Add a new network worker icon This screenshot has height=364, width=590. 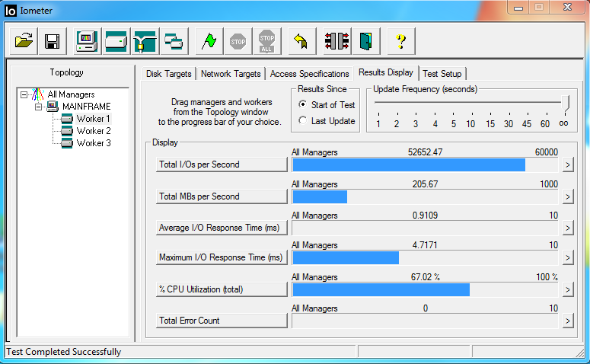pos(145,41)
